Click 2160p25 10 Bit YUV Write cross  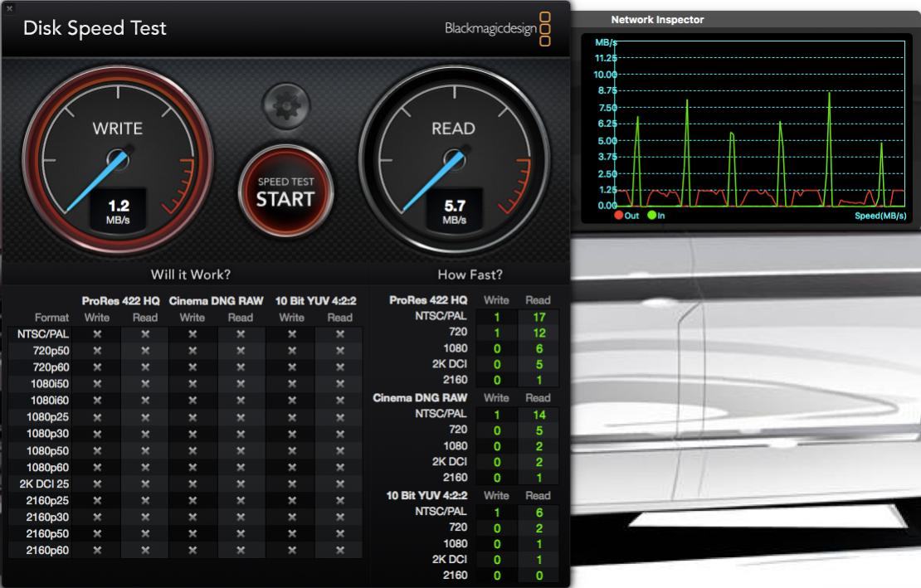(292, 501)
